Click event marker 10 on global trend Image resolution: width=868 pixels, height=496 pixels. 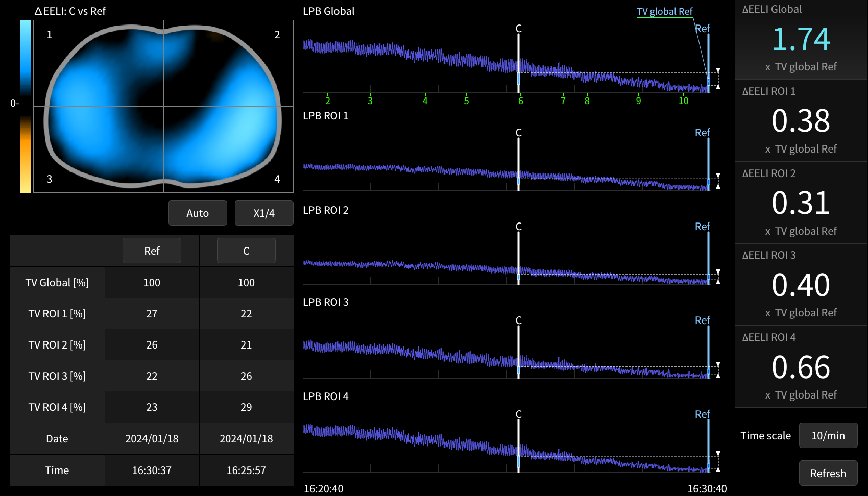click(683, 101)
